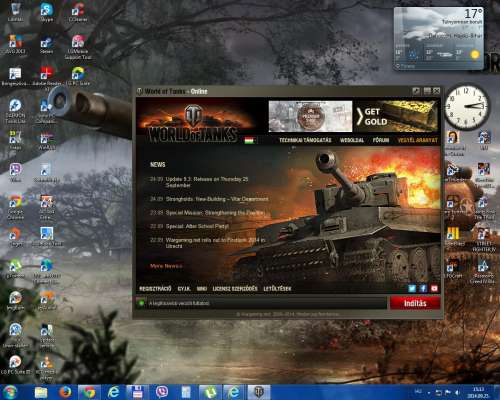This screenshot has width=500, height=400.
Task: Click the analog clock gadget
Action: coord(467,106)
